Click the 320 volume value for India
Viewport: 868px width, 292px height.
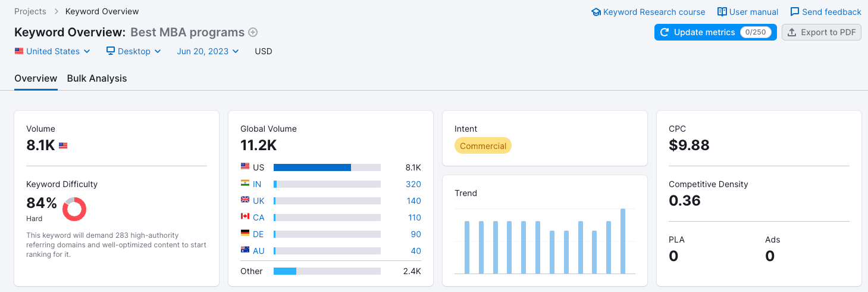pos(413,184)
